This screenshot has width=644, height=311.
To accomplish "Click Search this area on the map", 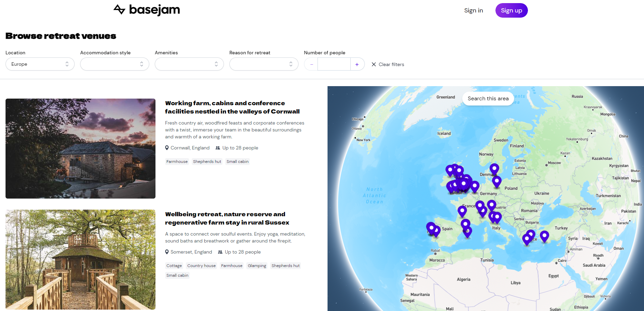I will click(488, 99).
